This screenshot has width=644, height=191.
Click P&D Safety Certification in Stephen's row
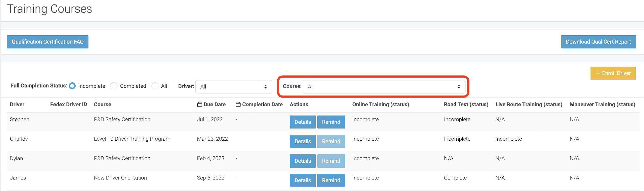(122, 120)
